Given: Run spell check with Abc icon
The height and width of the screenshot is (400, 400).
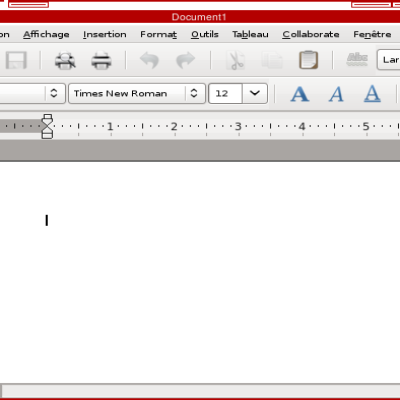Looking at the screenshot, I should pos(357,60).
